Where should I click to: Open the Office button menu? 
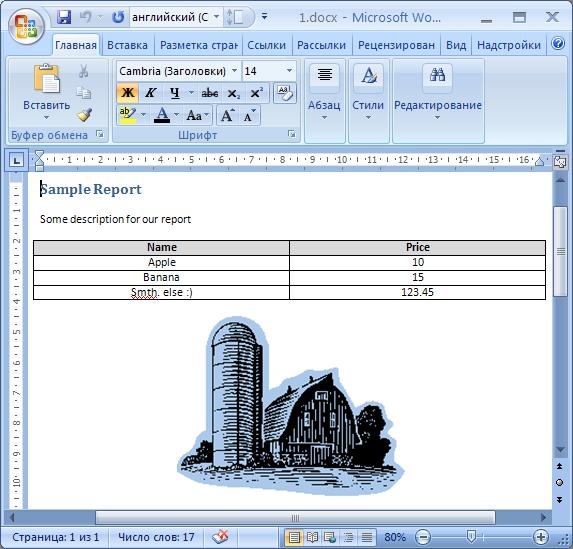(x=26, y=27)
